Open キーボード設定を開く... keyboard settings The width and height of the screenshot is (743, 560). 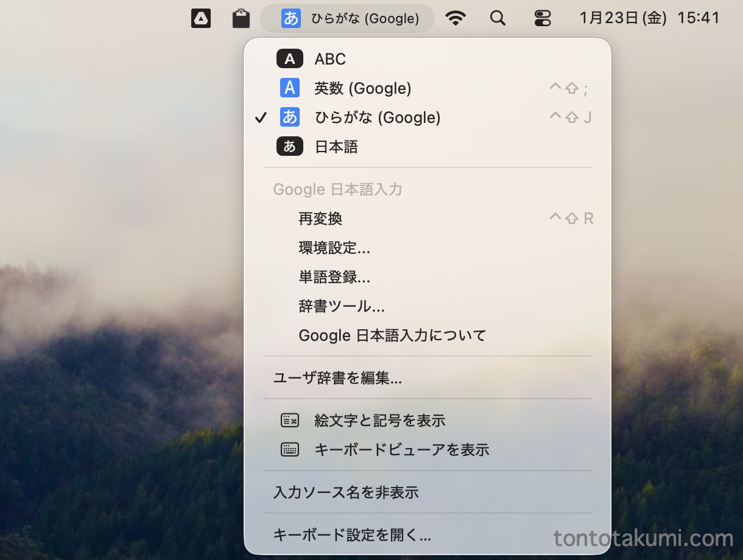click(x=352, y=535)
